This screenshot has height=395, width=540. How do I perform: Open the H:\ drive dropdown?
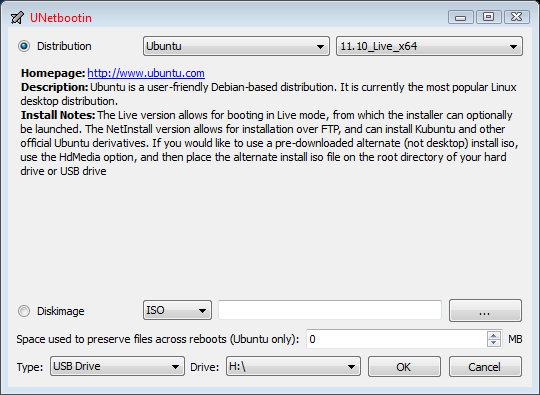point(293,366)
